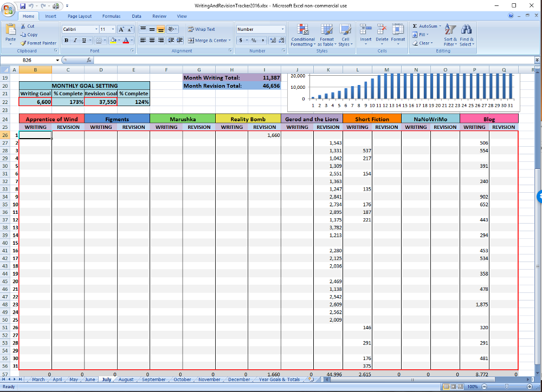Open the Number format dropdown
This screenshot has width=542, height=392.
coord(282,29)
